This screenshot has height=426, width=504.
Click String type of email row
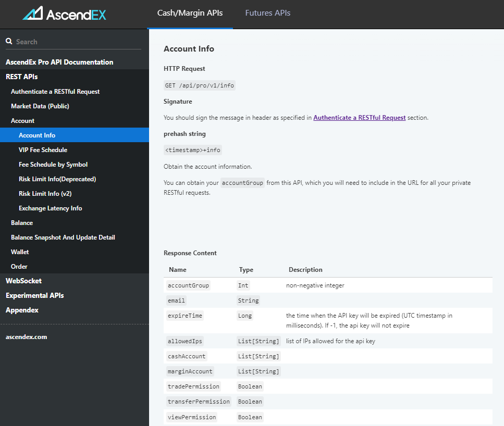(248, 300)
